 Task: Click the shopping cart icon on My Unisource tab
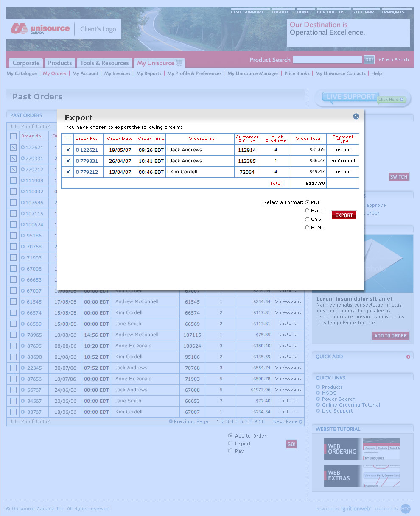click(179, 63)
